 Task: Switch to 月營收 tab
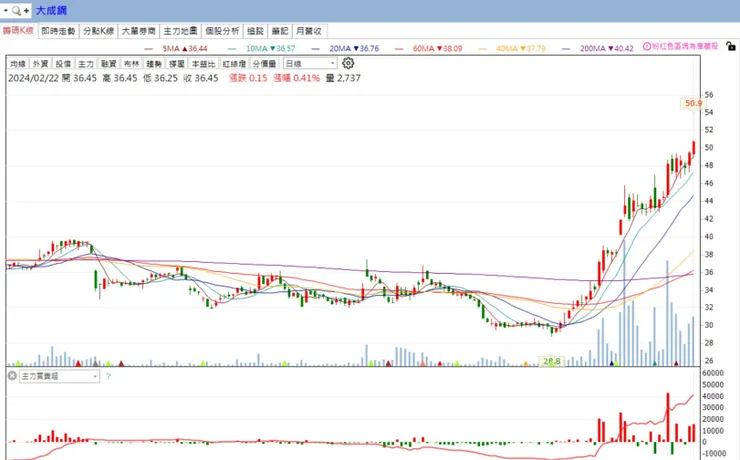[309, 31]
